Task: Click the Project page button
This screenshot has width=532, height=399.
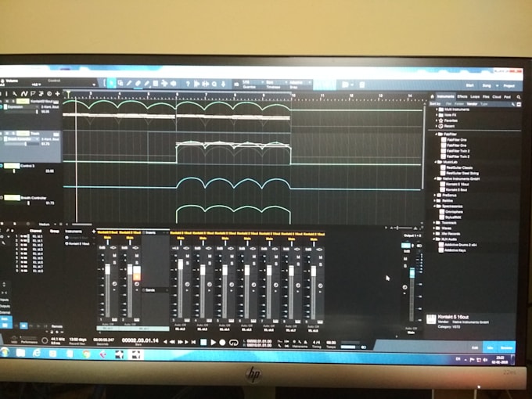Action: tap(509, 86)
